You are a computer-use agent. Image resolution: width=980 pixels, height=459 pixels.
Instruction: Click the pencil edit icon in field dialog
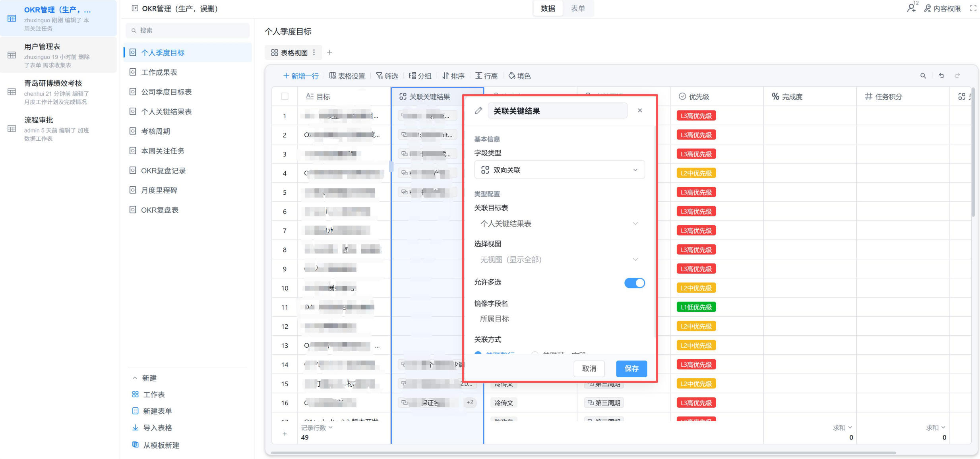click(478, 111)
